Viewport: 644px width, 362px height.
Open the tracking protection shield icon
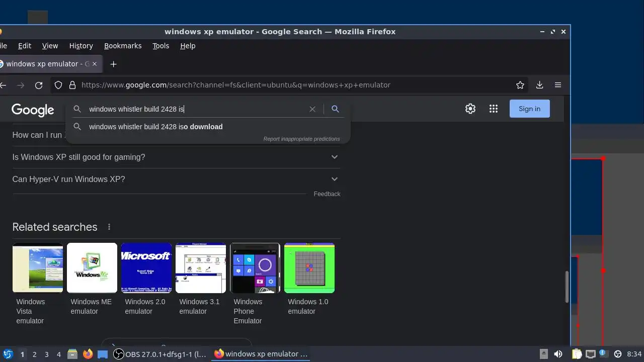click(58, 85)
